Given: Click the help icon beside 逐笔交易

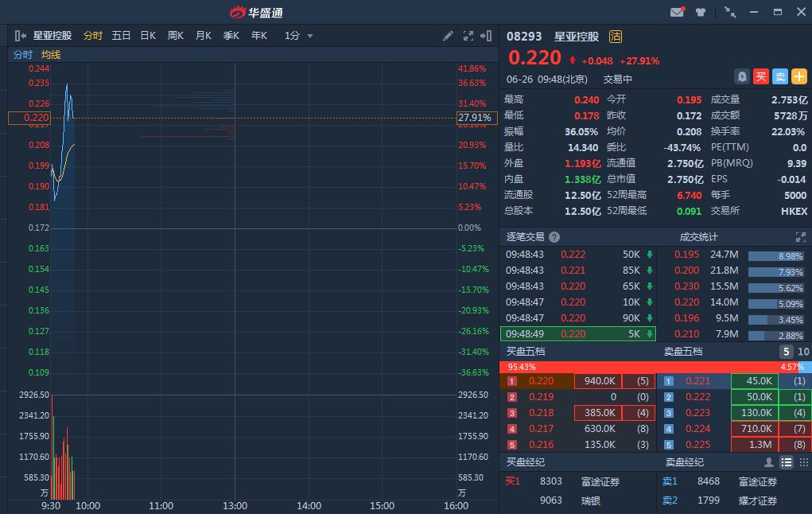Looking at the screenshot, I should pos(554,237).
